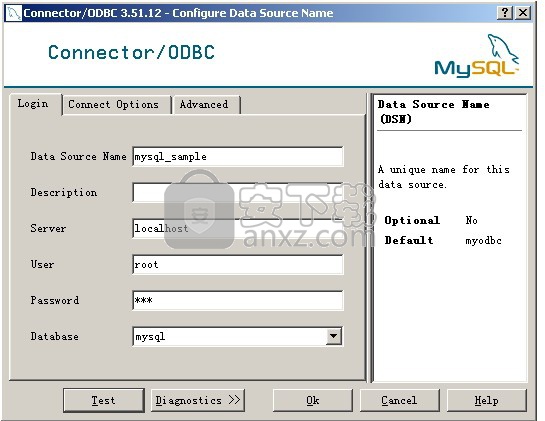
Task: Click the 'Server' label
Action: pos(48,228)
